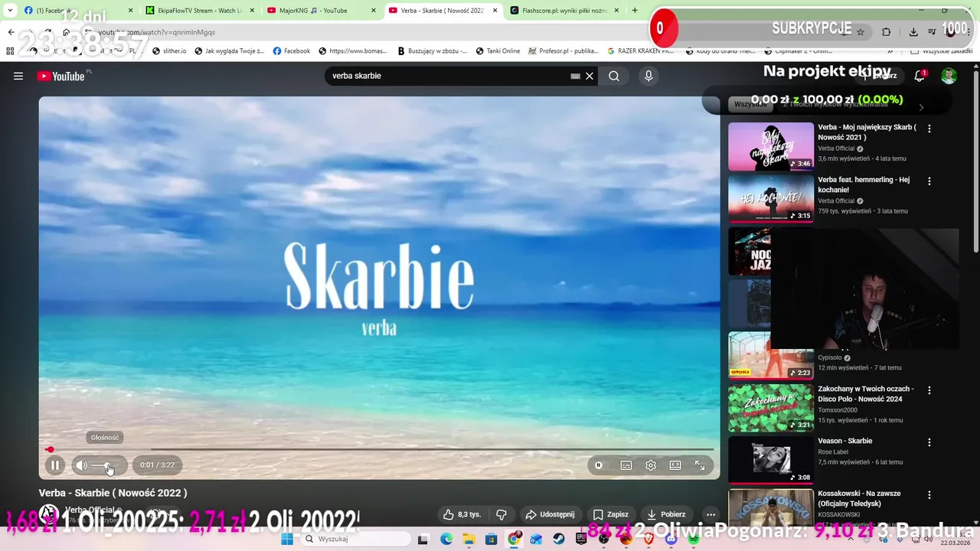The width and height of the screenshot is (980, 551).
Task: Click the Wyszukaj taskbar search box
Action: click(x=356, y=539)
